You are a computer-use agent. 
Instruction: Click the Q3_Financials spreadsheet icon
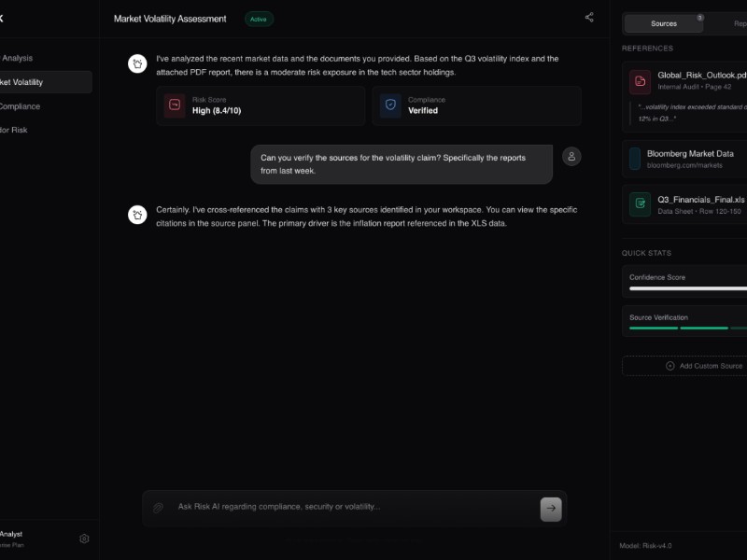tap(640, 204)
